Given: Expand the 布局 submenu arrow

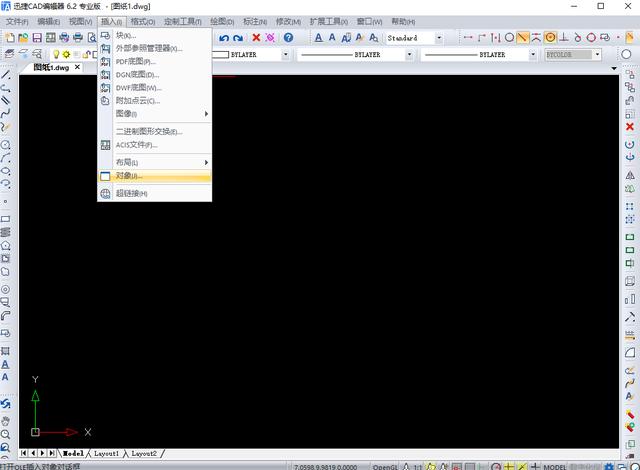Looking at the screenshot, I should (207, 163).
